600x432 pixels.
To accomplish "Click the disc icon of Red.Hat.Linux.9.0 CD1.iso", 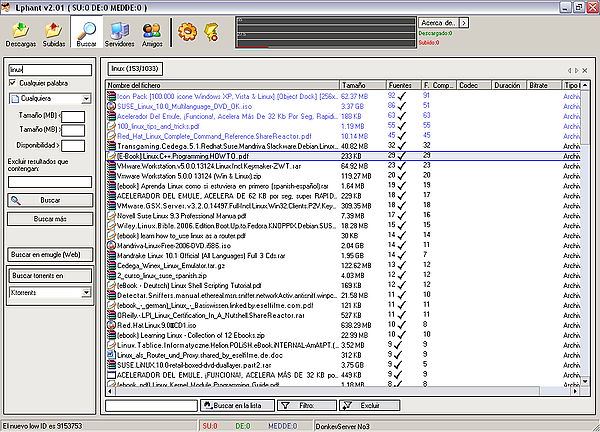I will pyautogui.click(x=111, y=325).
